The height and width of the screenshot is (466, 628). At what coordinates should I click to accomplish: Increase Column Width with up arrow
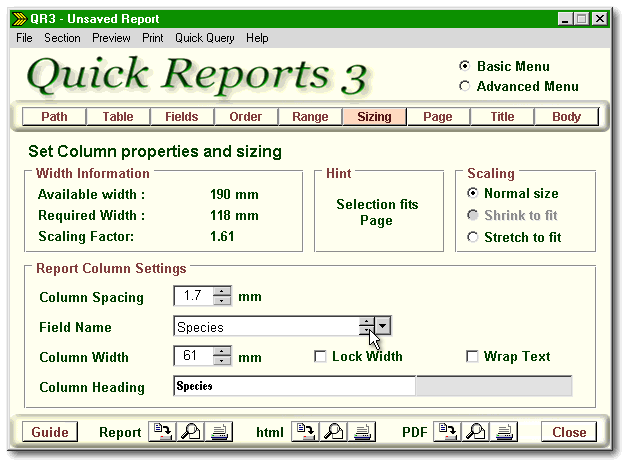pyautogui.click(x=222, y=351)
